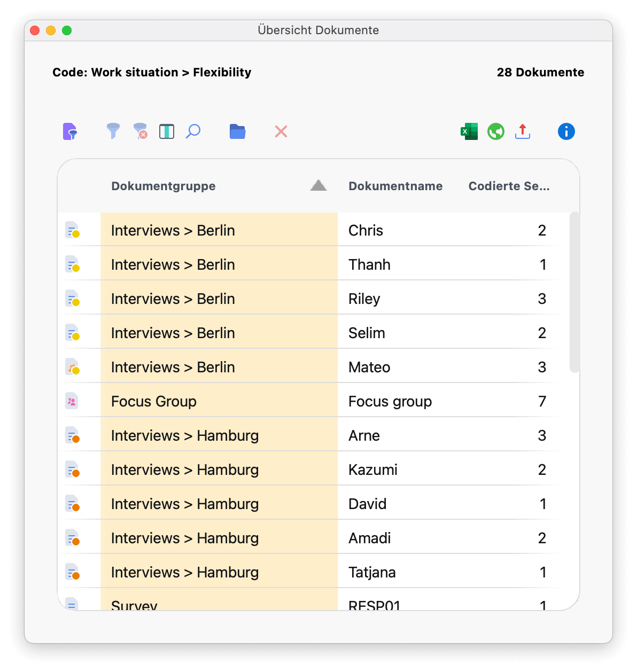Click the funnel filter icon
The image size is (637, 672).
pyautogui.click(x=113, y=131)
